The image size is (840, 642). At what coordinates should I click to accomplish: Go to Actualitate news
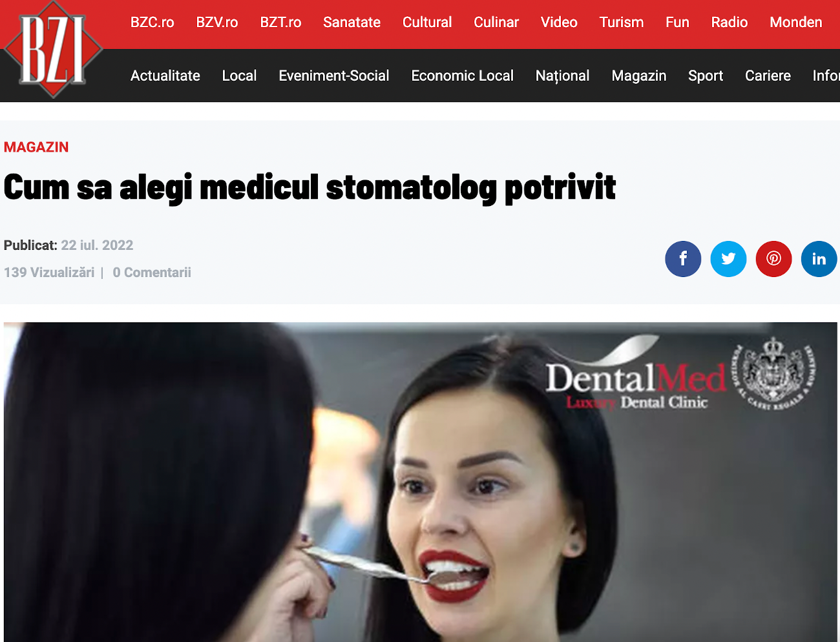tap(165, 76)
